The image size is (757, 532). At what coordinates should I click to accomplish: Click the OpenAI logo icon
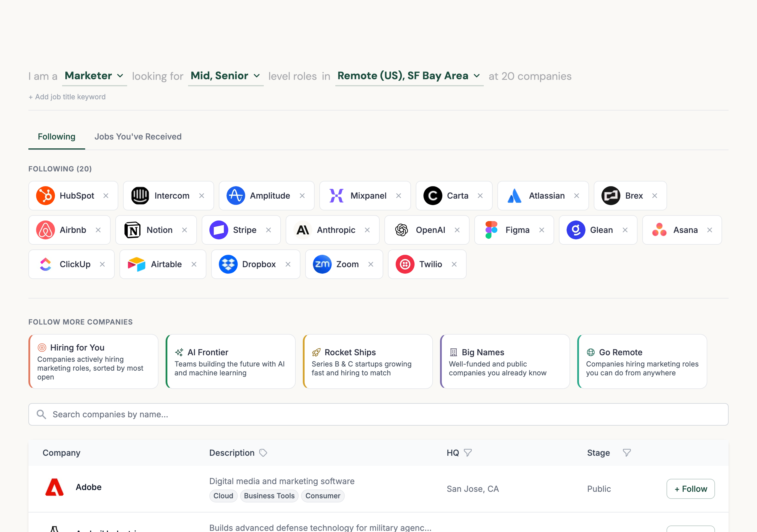[x=402, y=230]
